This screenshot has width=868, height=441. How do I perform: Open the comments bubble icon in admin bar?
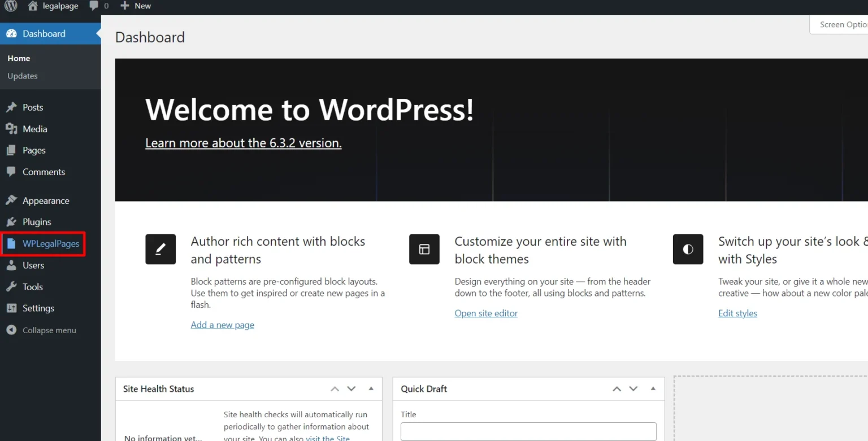point(94,6)
